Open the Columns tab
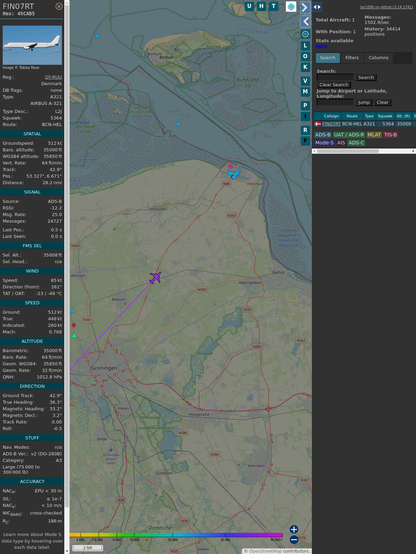 378,58
